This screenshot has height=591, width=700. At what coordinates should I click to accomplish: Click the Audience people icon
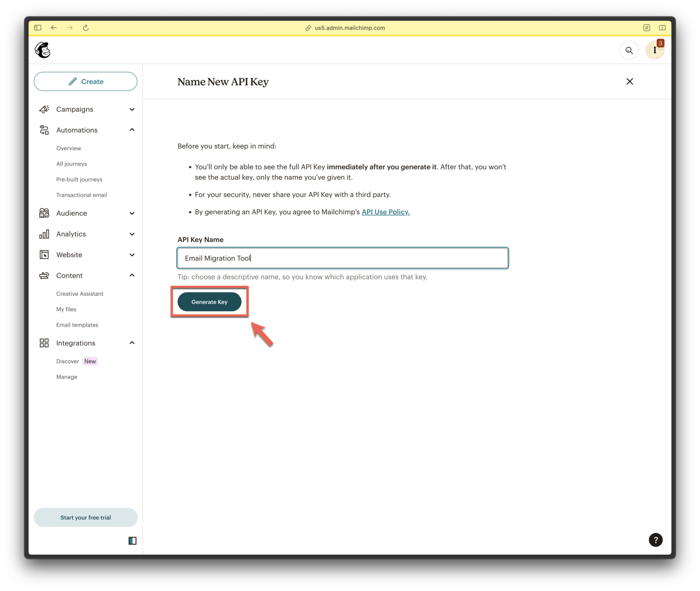click(x=44, y=213)
